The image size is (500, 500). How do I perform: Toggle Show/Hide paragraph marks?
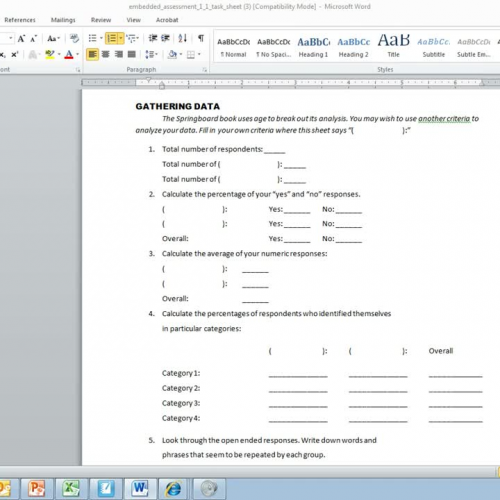pos(201,38)
